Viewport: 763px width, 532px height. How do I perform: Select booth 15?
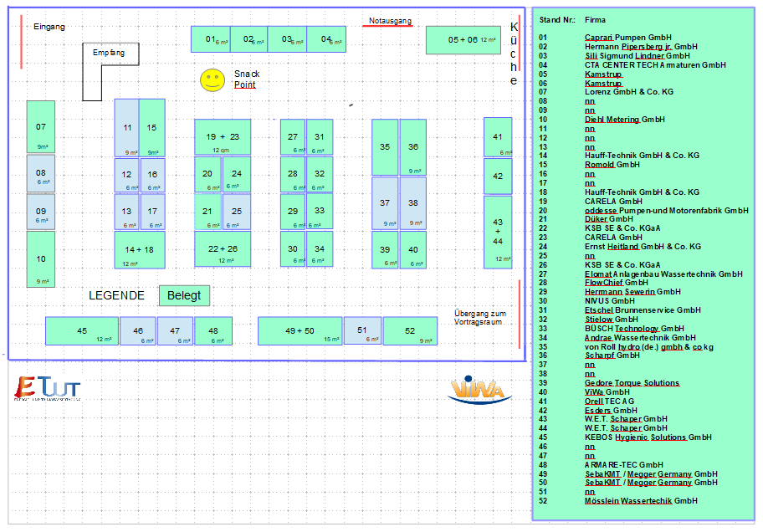pos(152,128)
